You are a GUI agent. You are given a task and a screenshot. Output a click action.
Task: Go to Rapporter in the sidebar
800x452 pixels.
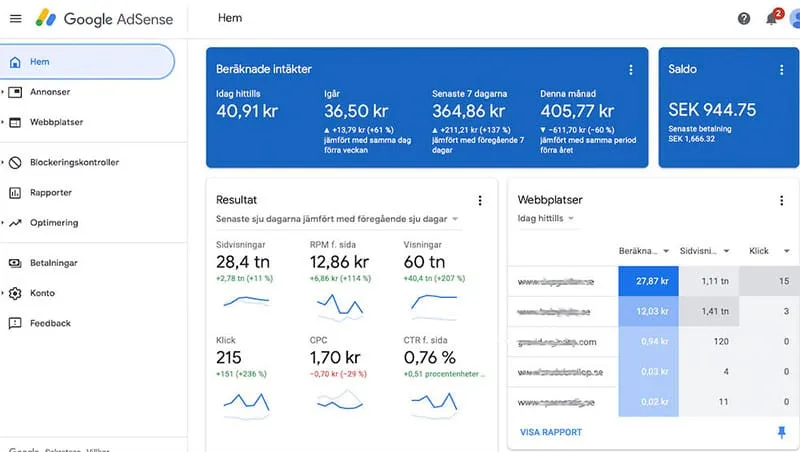click(50, 193)
